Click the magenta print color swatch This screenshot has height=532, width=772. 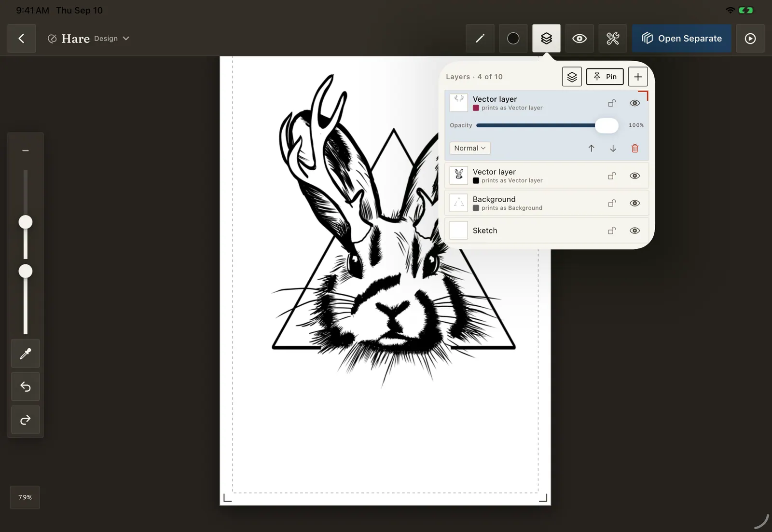pos(476,108)
